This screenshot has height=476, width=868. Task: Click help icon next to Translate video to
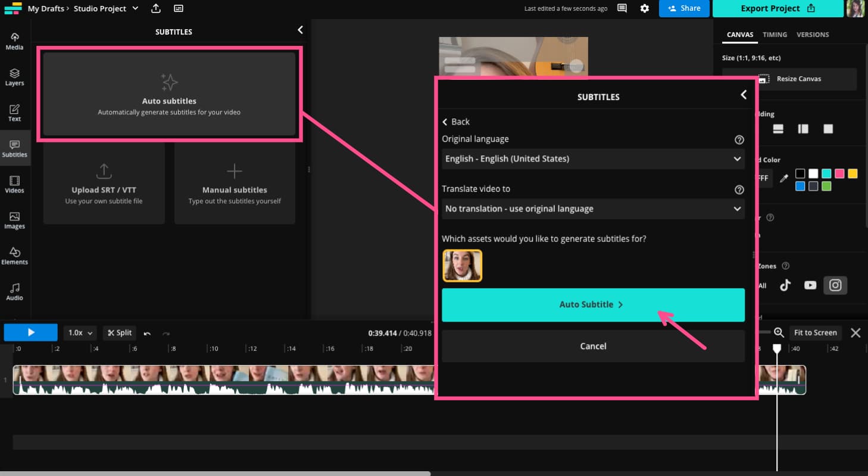pyautogui.click(x=739, y=189)
